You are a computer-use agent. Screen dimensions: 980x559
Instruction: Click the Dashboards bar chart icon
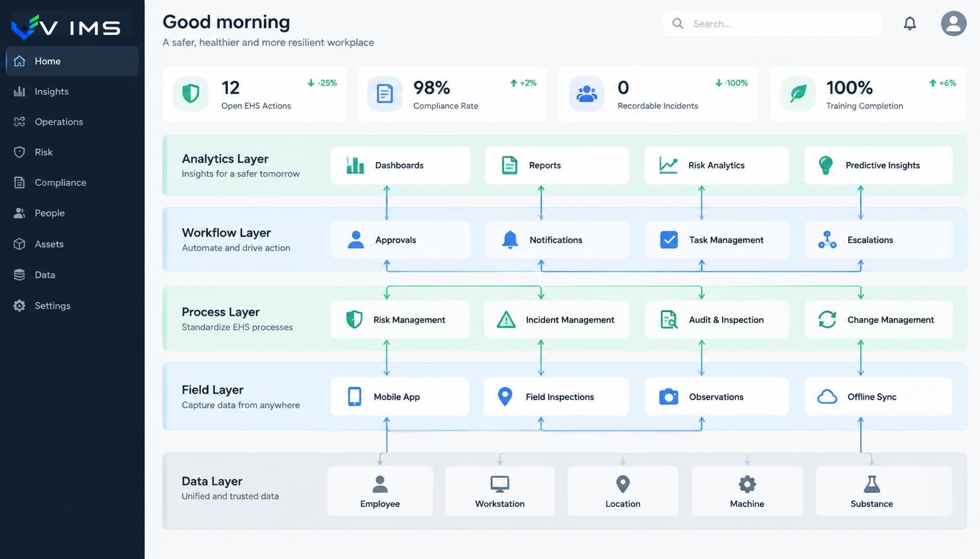[355, 165]
